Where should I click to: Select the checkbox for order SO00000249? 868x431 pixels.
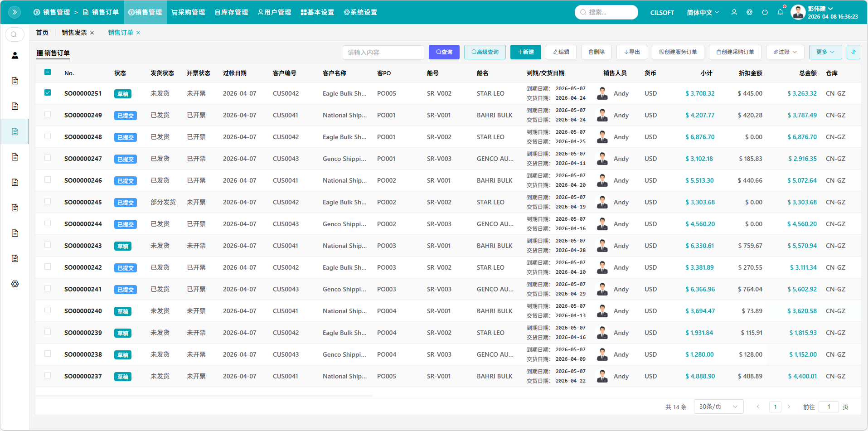click(48, 115)
